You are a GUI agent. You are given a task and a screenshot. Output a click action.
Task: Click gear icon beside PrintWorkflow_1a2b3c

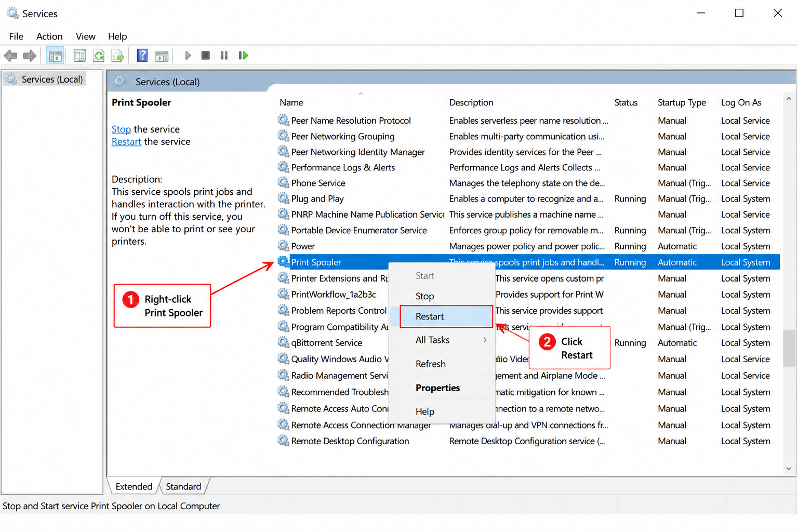(x=283, y=294)
